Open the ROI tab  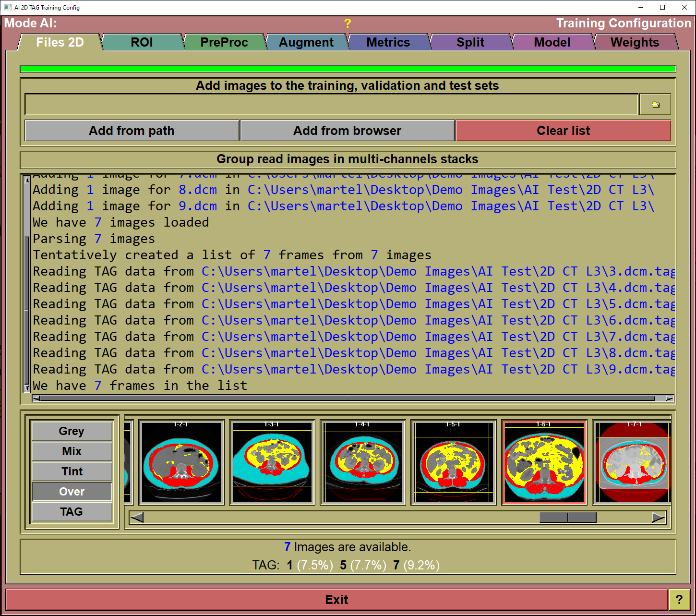[142, 42]
